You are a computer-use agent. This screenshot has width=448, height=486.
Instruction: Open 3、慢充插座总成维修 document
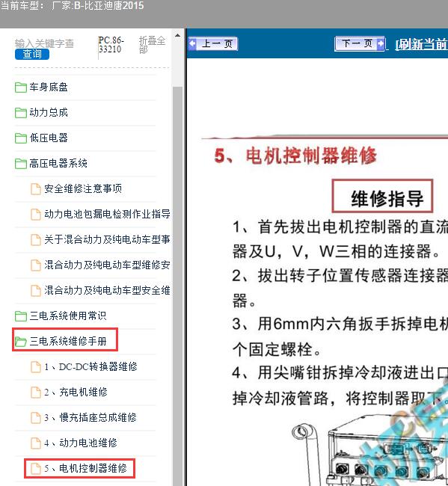coord(90,417)
